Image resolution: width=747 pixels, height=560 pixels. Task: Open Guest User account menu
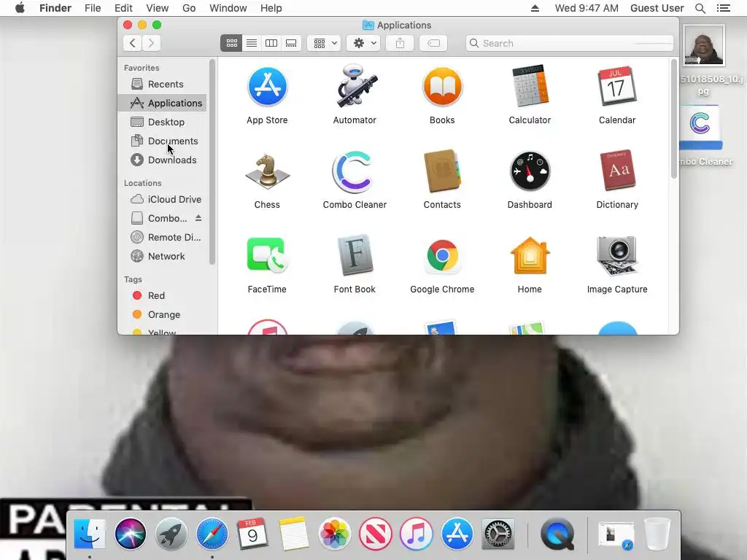click(657, 8)
